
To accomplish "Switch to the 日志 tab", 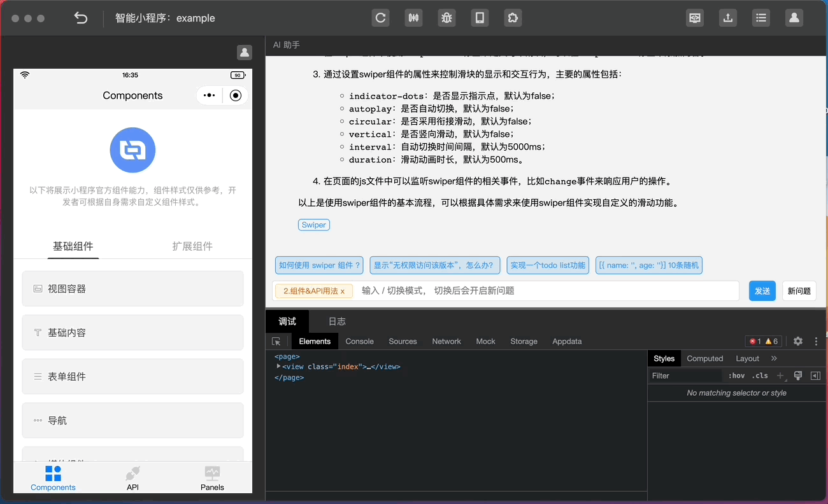I will point(337,321).
